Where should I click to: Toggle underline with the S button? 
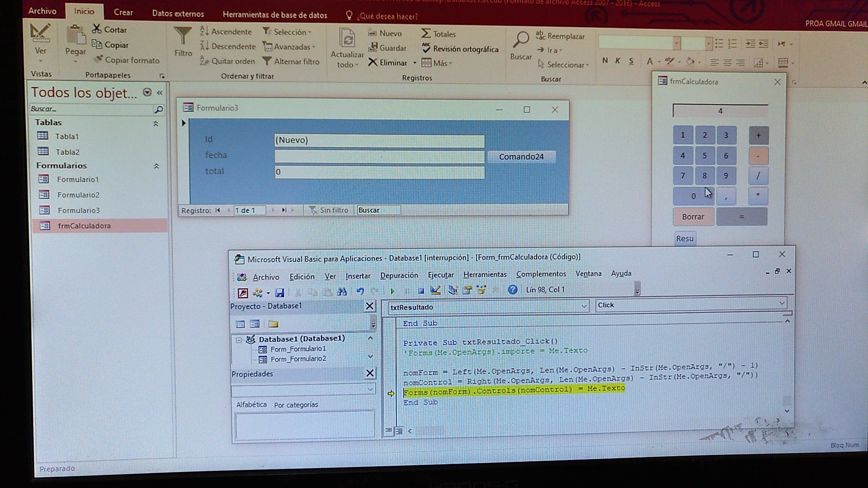630,60
